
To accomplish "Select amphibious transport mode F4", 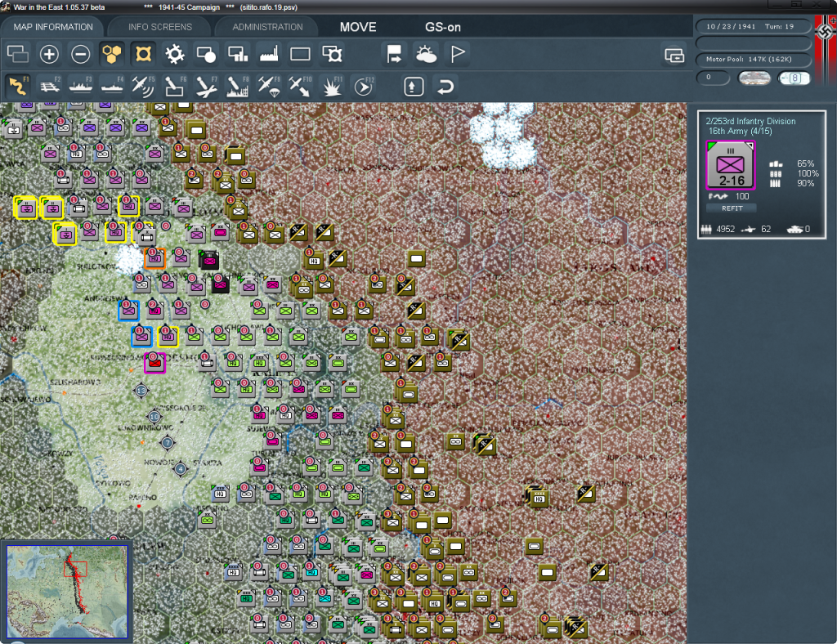I will [x=112, y=86].
